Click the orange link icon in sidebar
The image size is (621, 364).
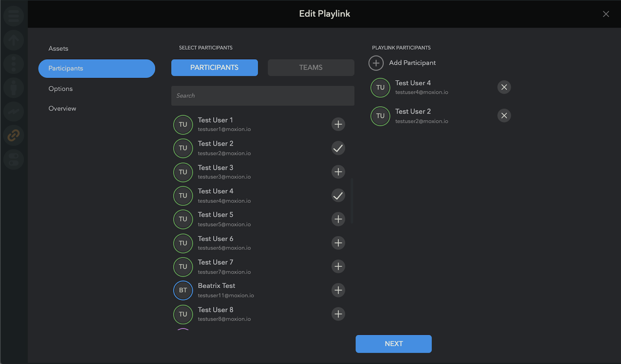pos(14,135)
